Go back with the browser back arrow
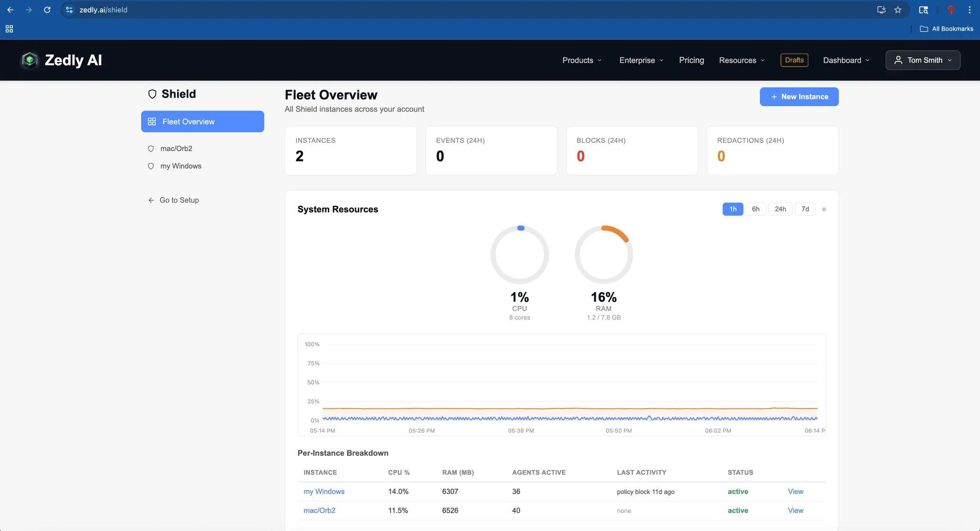The image size is (980, 531). point(11,10)
